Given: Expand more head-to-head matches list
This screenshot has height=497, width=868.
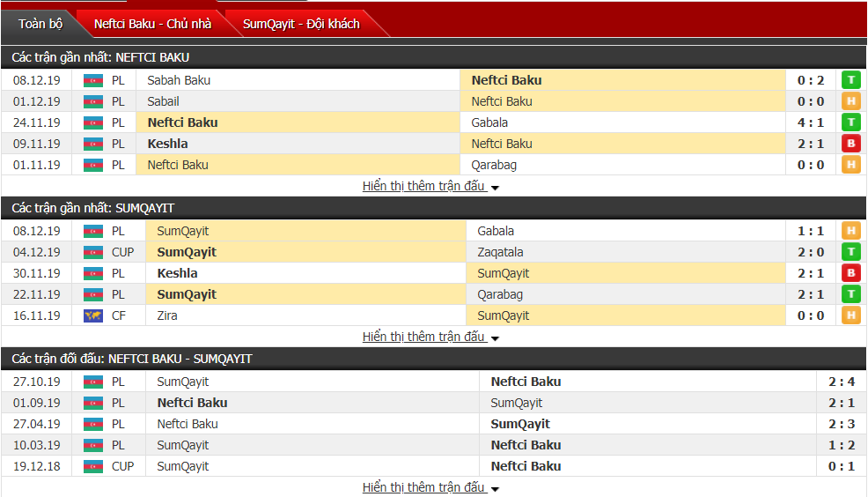Looking at the screenshot, I should pyautogui.click(x=430, y=487).
